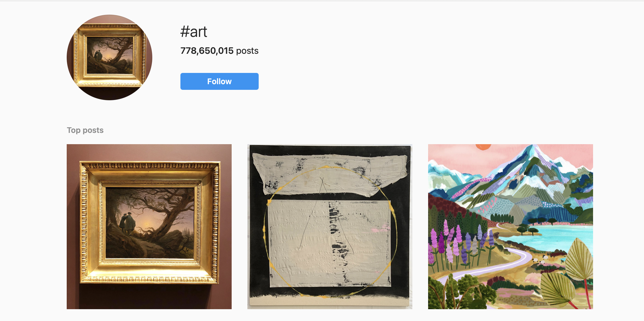Click the Top posts section heading
644x321 pixels.
(85, 130)
